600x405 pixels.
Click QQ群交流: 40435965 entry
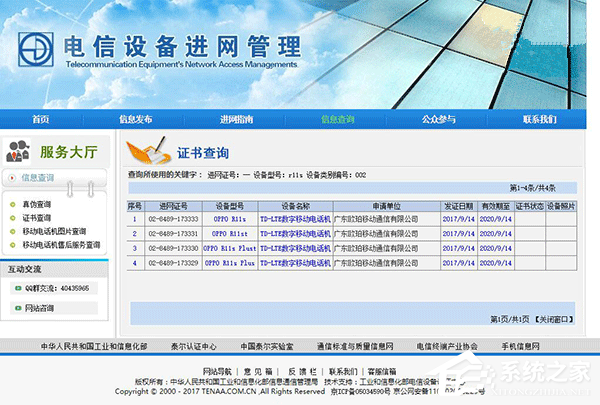pos(57,288)
